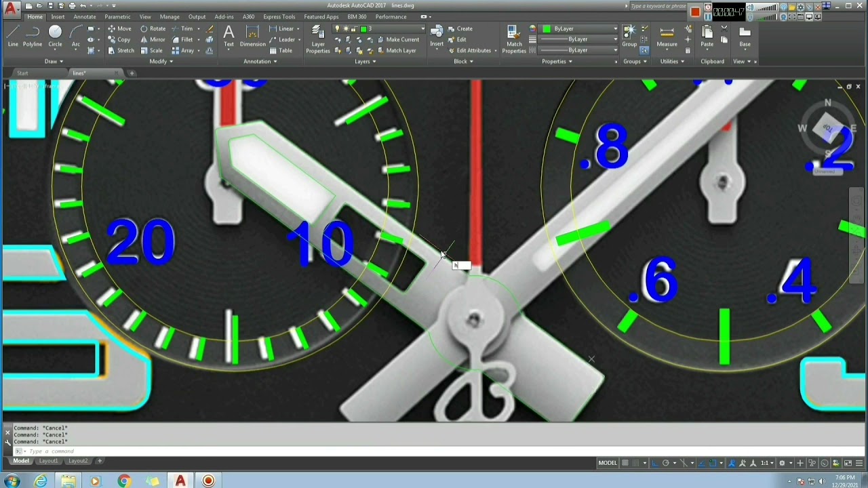This screenshot has width=868, height=488.
Task: Click the Undo arrow in quick access toolbar
Action: [83, 5]
